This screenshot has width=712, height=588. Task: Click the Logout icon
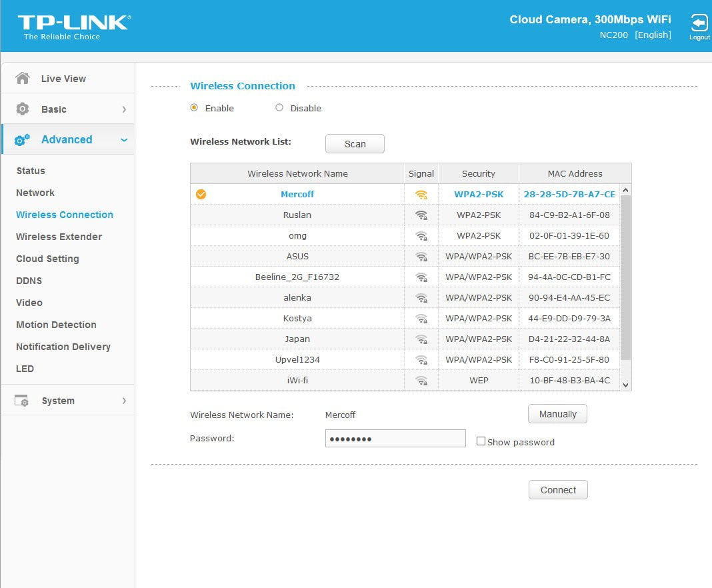699,23
